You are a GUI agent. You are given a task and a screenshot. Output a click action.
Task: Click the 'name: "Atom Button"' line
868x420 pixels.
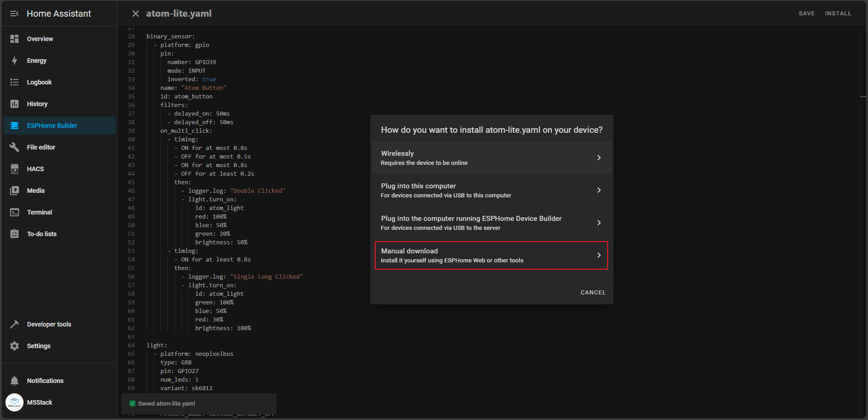point(193,88)
